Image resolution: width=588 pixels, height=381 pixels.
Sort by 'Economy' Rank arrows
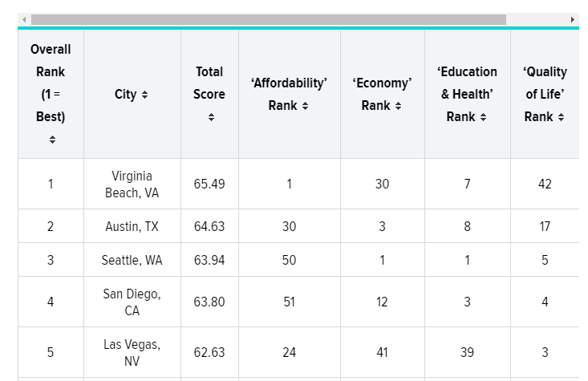[398, 107]
